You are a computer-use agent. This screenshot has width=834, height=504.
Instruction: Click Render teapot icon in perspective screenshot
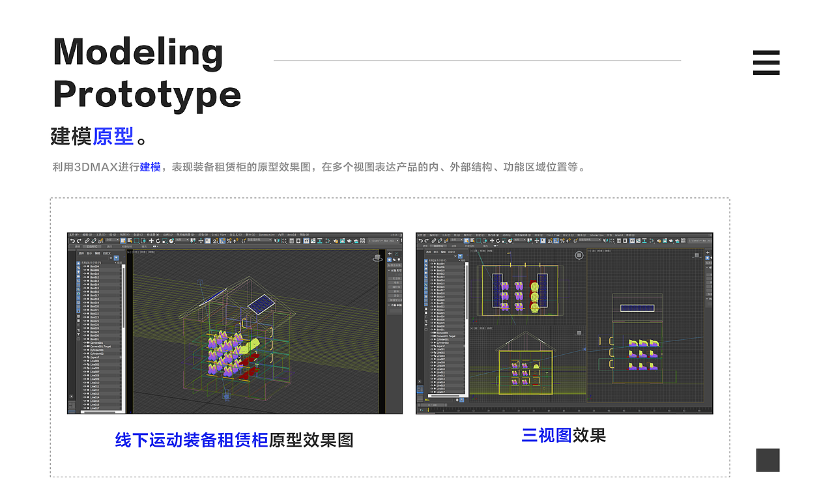coord(349,241)
